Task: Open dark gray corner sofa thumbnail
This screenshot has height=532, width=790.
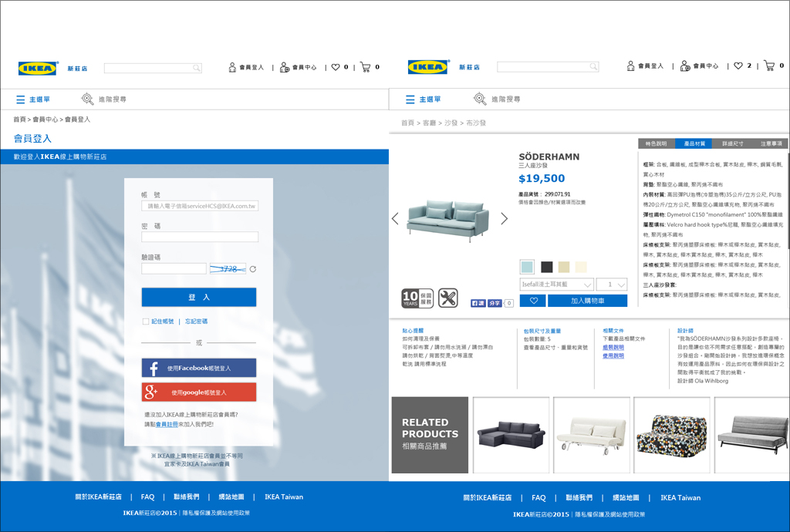Action: click(x=511, y=435)
